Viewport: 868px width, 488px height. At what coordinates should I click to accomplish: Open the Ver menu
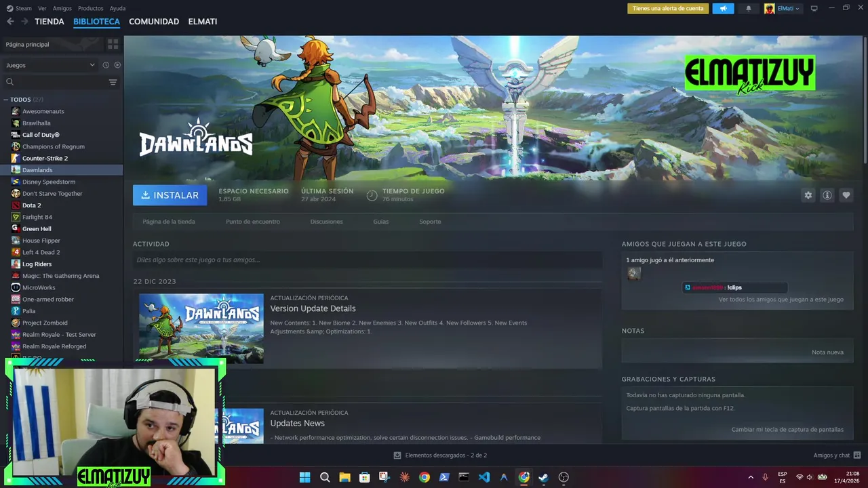(x=42, y=8)
